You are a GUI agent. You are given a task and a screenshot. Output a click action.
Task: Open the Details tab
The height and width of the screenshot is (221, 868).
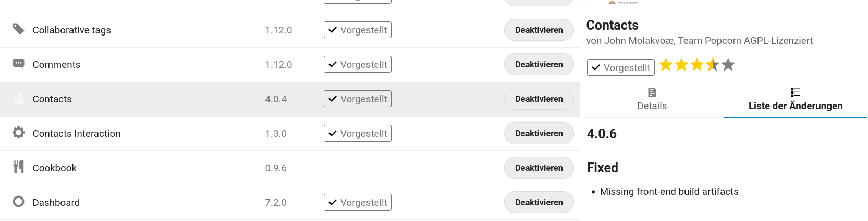(x=652, y=99)
